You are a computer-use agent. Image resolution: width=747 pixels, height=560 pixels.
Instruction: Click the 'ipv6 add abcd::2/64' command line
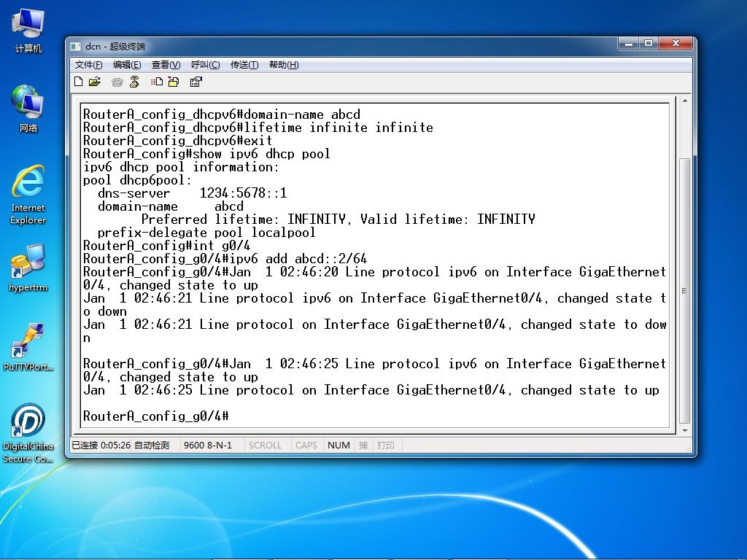(225, 259)
